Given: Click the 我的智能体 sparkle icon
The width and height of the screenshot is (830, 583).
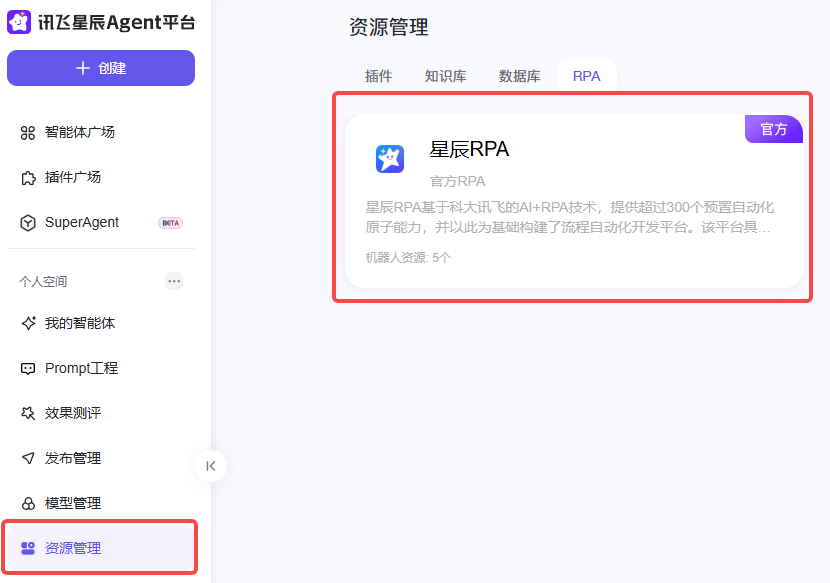Looking at the screenshot, I should [28, 324].
